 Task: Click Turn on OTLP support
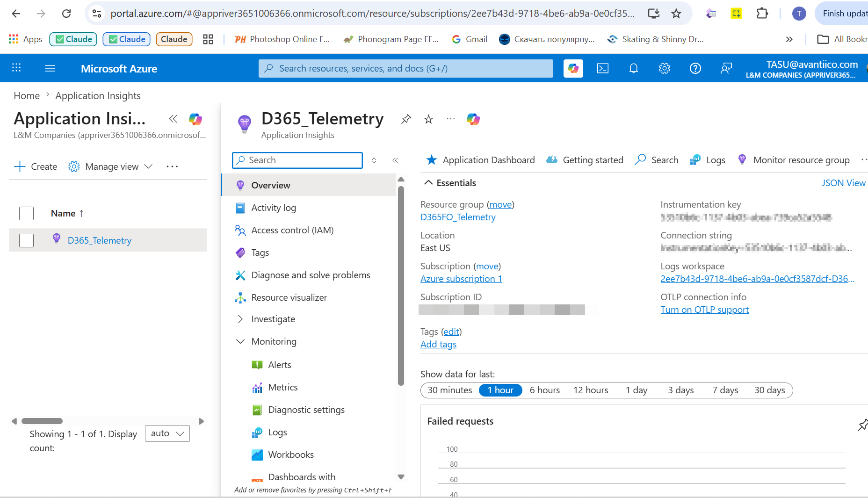tap(704, 310)
